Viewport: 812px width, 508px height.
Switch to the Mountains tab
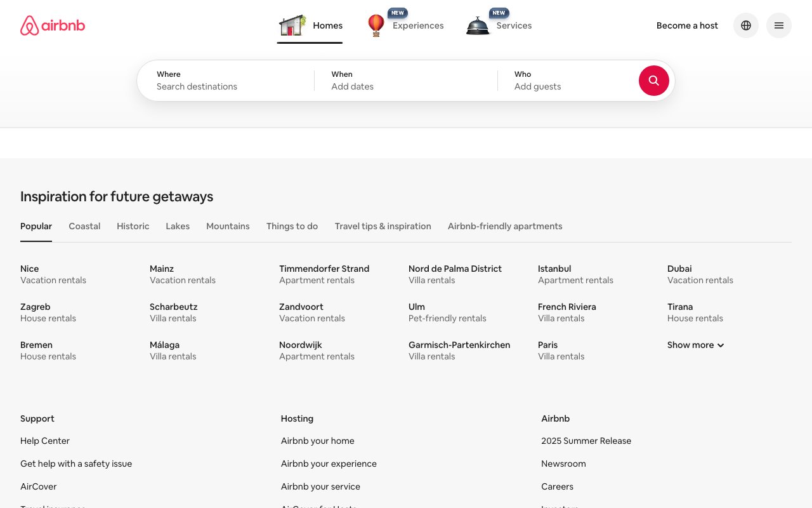[x=228, y=226]
